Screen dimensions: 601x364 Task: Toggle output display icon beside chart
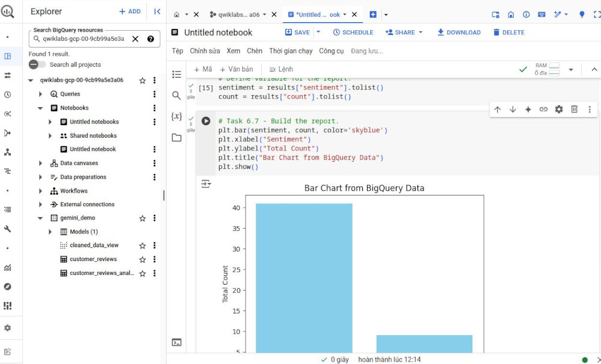[206, 184]
